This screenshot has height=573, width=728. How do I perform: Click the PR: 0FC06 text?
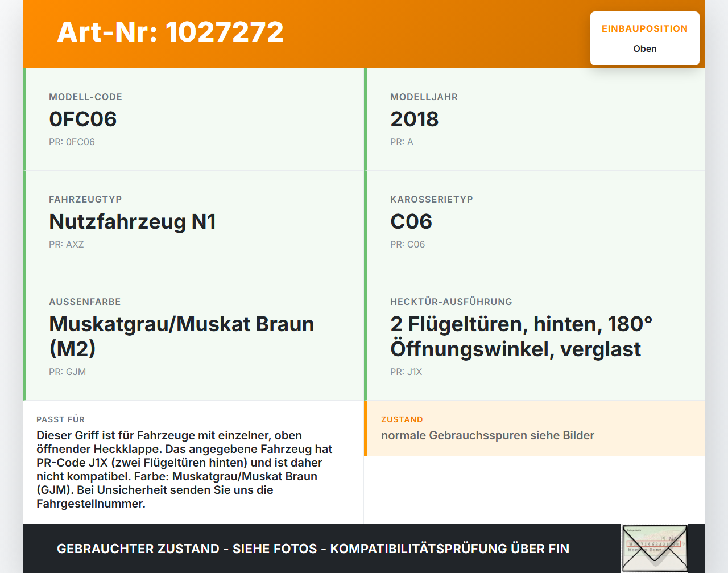[x=72, y=142]
